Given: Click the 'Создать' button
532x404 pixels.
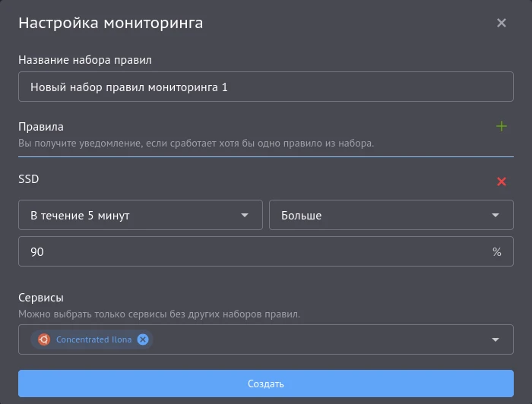Looking at the screenshot, I should pos(266,383).
